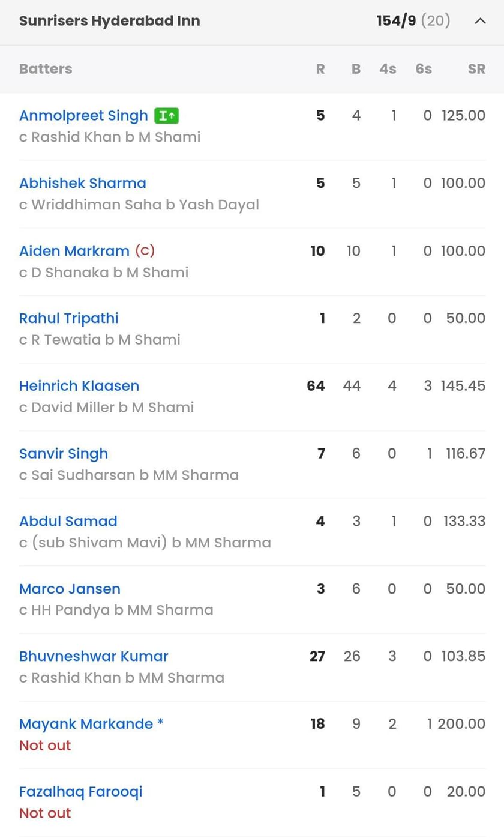Open Heinrich Klaasen's player page
The height and width of the screenshot is (838, 504).
(x=79, y=386)
